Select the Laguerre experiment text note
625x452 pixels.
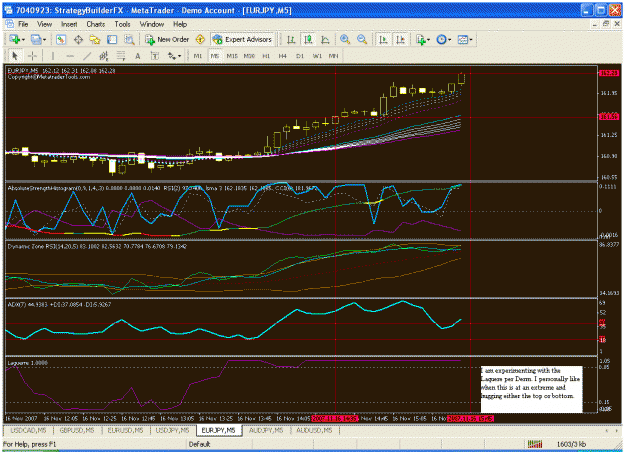(x=531, y=389)
